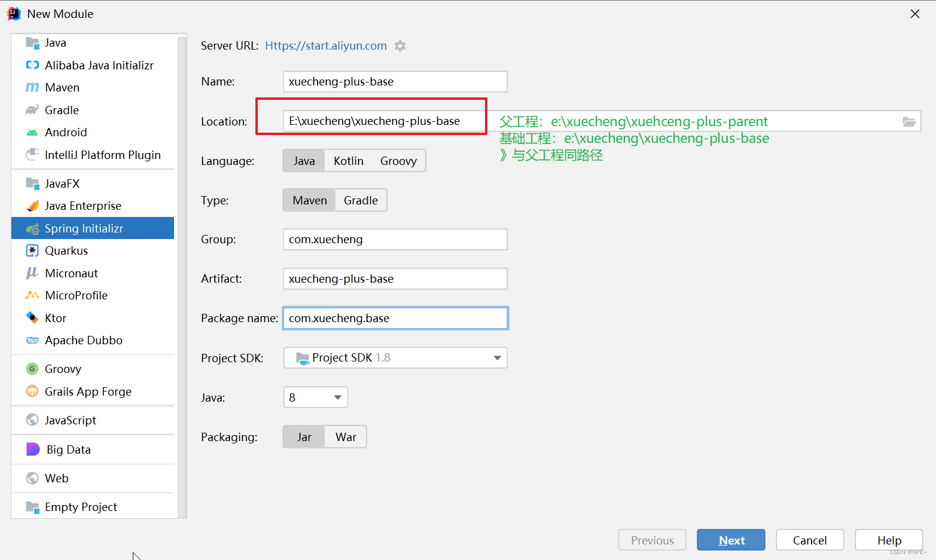Click the Big Data purple icon
The height and width of the screenshot is (560, 936).
(x=33, y=449)
